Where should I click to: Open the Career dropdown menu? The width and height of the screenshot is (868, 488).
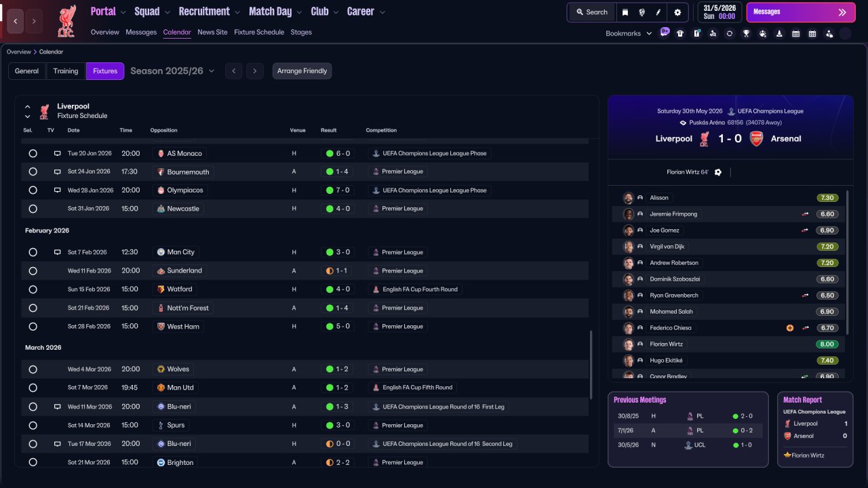coord(366,12)
